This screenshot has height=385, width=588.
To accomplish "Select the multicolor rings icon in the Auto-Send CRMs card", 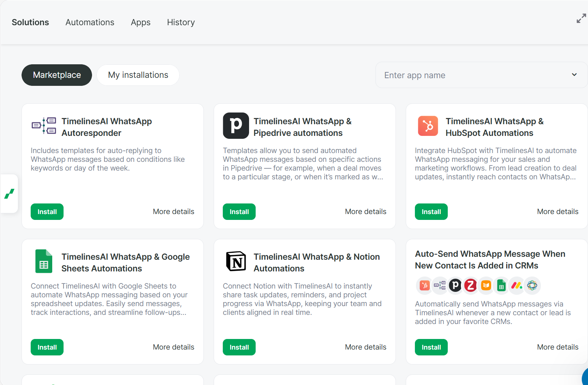I will tap(532, 285).
